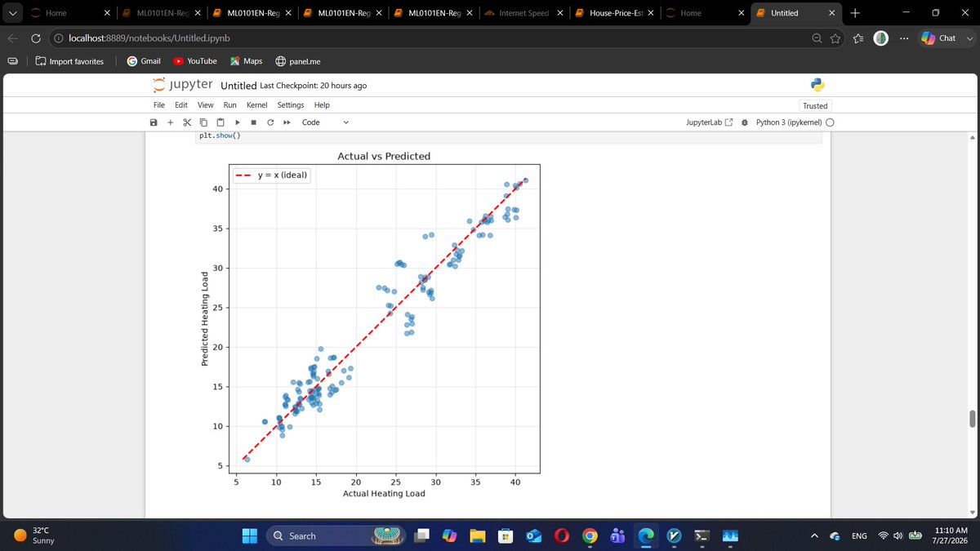Save the notebook with the floppy disk icon
Viewport: 980px width, 551px height.
click(154, 122)
